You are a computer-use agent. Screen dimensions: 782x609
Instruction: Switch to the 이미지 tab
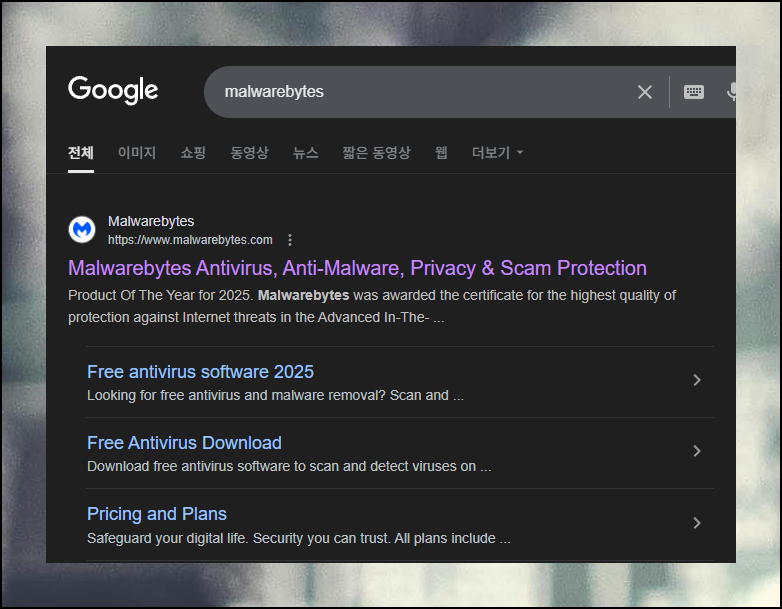pyautogui.click(x=137, y=153)
